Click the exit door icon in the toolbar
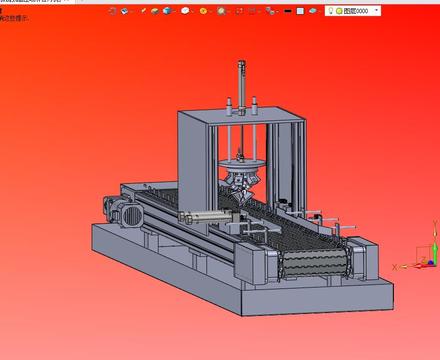 click(113, 11)
